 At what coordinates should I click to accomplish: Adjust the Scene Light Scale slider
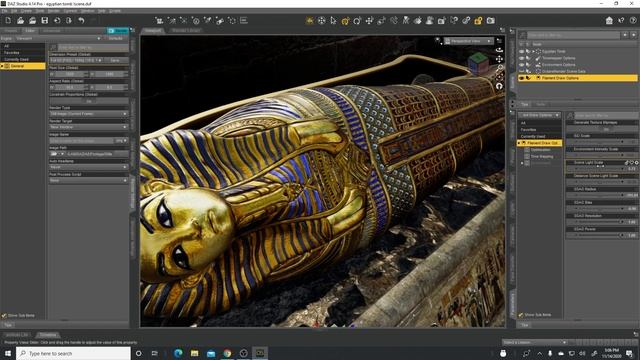(600, 168)
